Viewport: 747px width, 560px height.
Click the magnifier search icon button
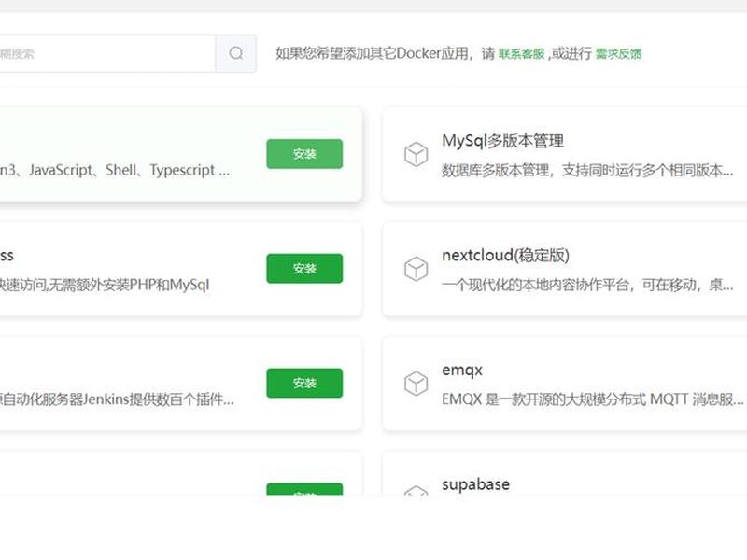236,53
